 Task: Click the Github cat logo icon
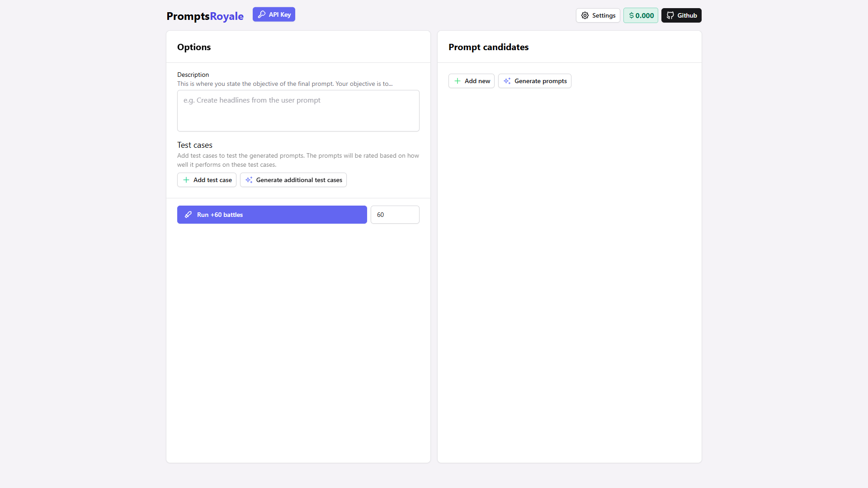pyautogui.click(x=670, y=15)
